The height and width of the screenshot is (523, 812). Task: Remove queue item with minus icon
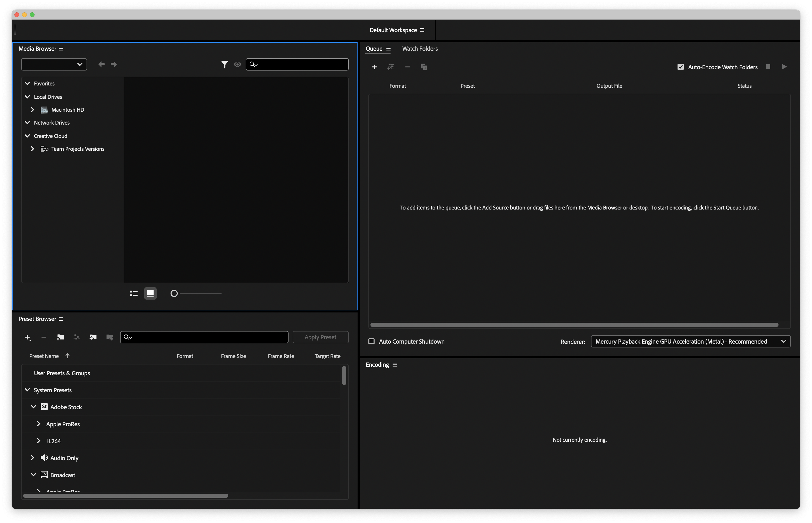click(407, 67)
